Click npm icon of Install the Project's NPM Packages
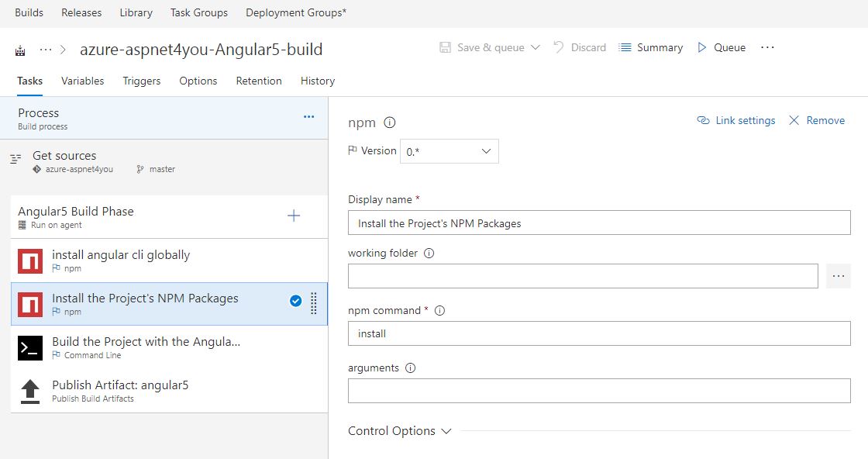Viewport: 868px width, 459px height. [30, 305]
